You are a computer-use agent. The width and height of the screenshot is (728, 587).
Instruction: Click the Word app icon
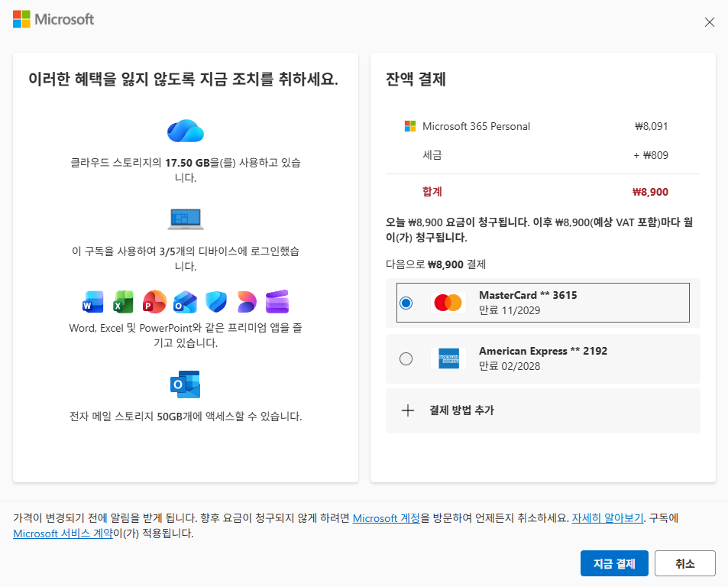(93, 302)
